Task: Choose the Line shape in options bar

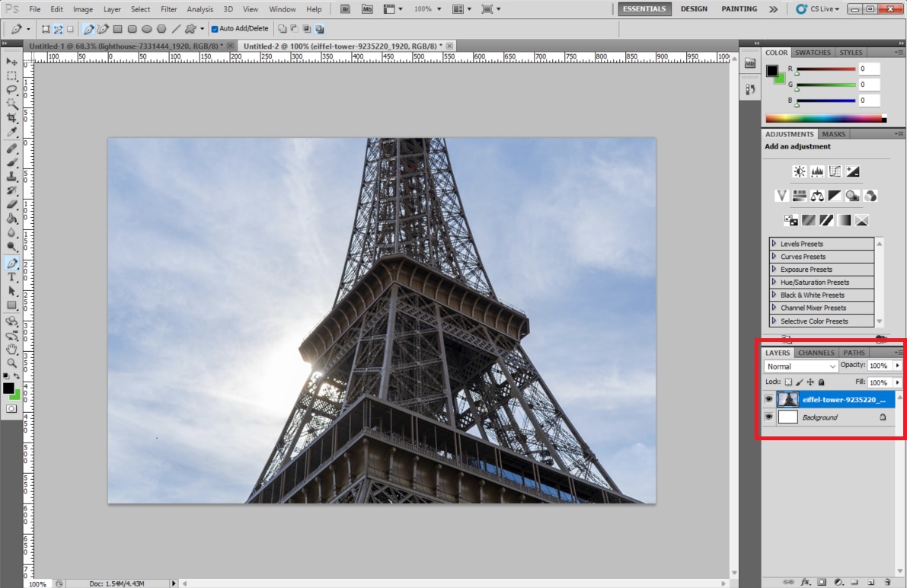Action: 176,28
